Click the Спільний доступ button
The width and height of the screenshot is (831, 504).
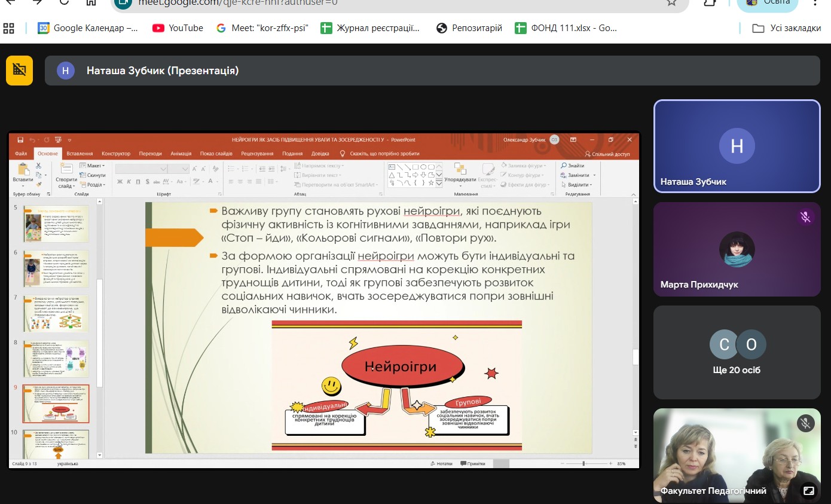tap(607, 154)
